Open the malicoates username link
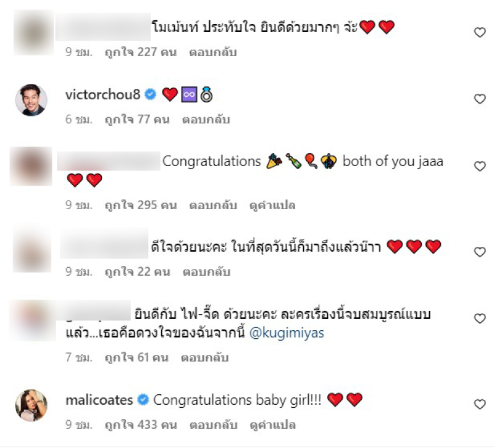Screen dimensions: 494x448 [99, 400]
